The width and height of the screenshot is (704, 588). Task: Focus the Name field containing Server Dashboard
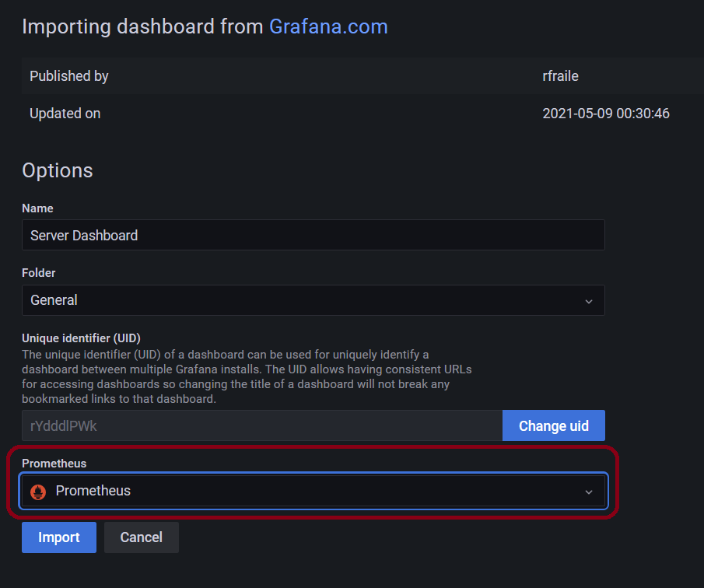313,235
